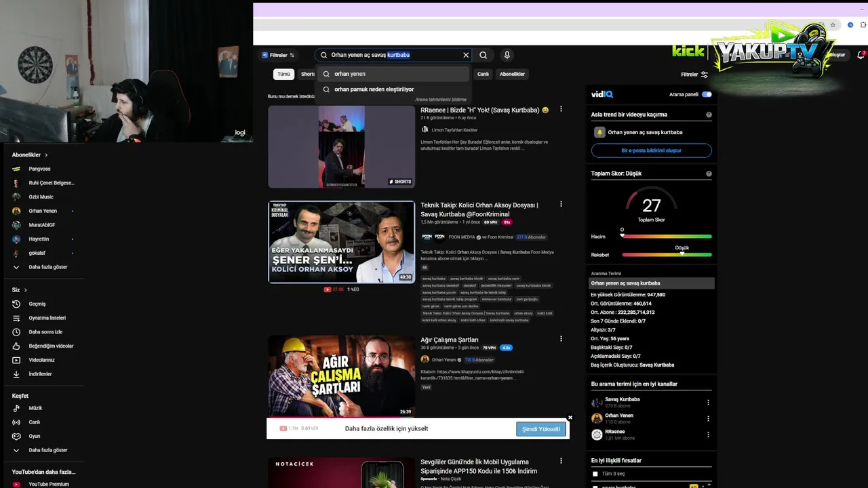Open the Ağır Çalışma Şartları thumbnail
This screenshot has width=868, height=488.
341,376
